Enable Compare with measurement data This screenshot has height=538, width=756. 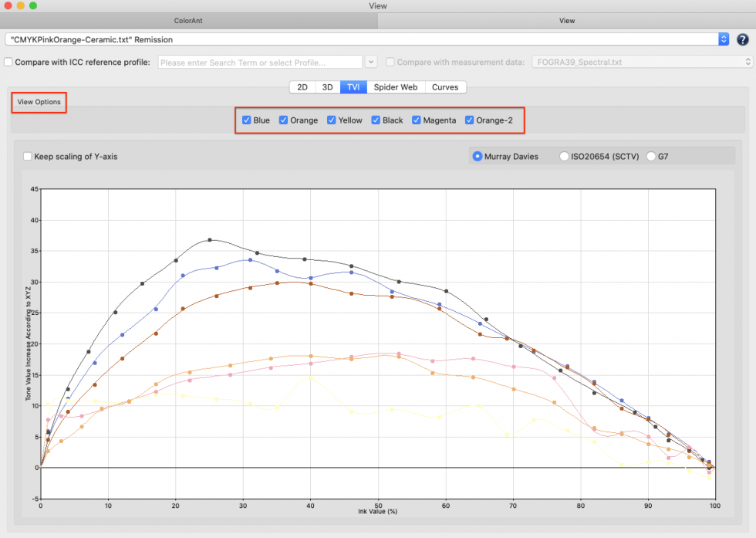[x=392, y=62]
